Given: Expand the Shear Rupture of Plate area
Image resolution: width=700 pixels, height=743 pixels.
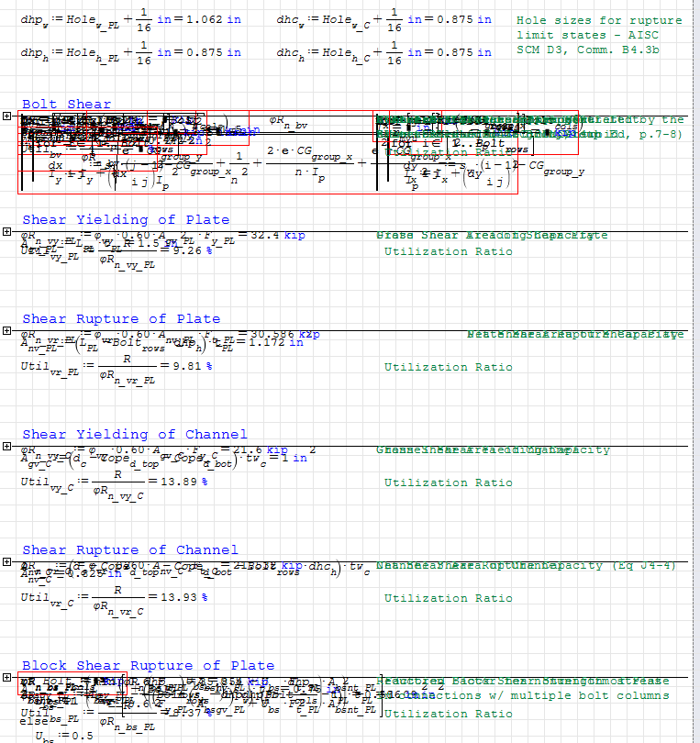Looking at the screenshot, I should pos(7,332).
